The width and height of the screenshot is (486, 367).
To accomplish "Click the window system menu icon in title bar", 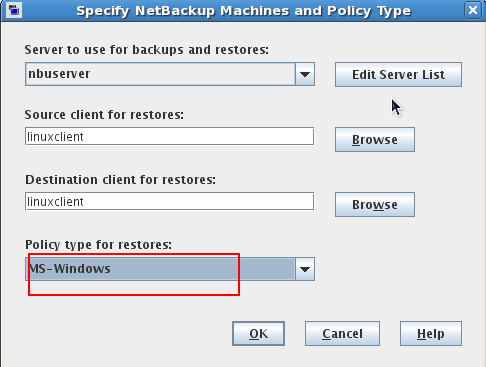I will click(x=14, y=10).
